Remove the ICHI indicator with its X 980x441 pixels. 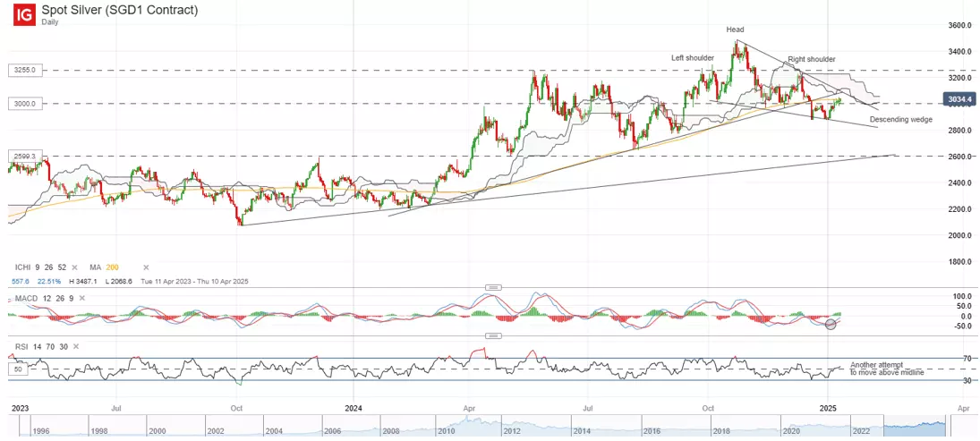pyautogui.click(x=74, y=267)
